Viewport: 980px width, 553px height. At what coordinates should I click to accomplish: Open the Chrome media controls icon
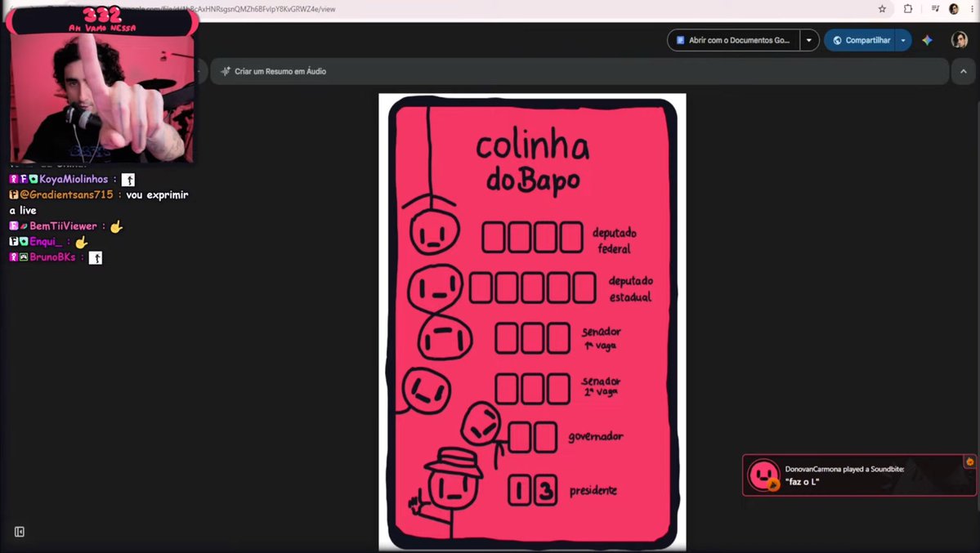tap(935, 9)
